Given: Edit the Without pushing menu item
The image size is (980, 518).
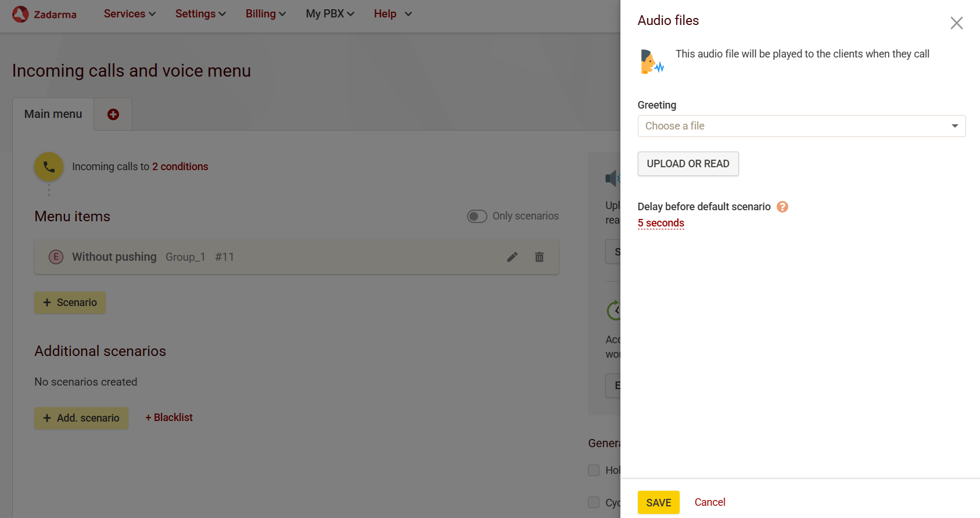Looking at the screenshot, I should point(512,257).
